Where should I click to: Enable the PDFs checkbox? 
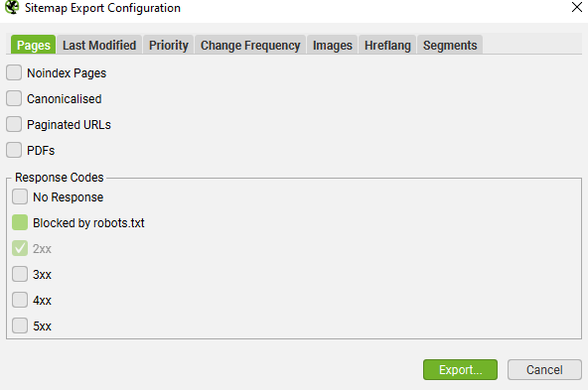[14, 150]
